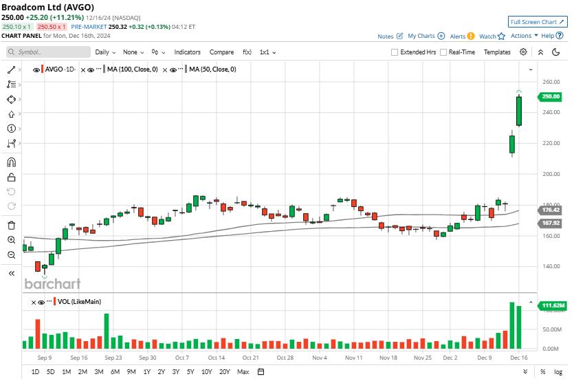The width and height of the screenshot is (574, 392).
Task: Remove the VOL indicator
Action: click(33, 303)
